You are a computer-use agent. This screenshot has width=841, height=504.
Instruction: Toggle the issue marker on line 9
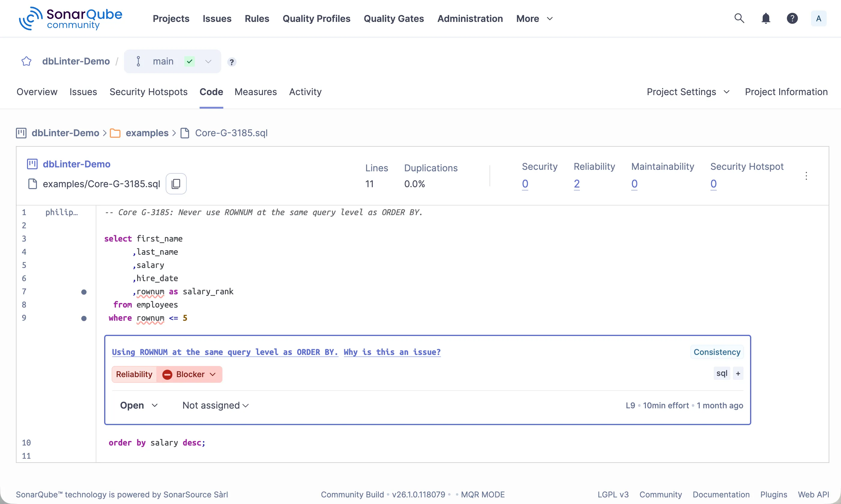click(x=84, y=318)
